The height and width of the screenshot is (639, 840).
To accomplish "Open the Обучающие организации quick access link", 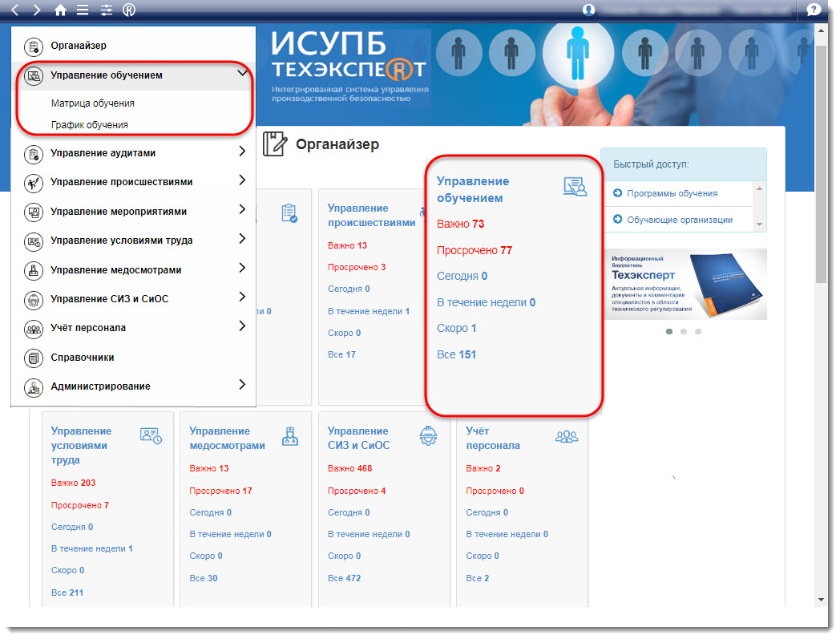I will (679, 220).
